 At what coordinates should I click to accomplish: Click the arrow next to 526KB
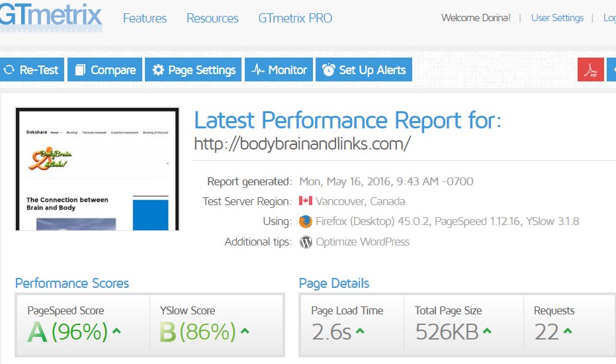point(487,331)
